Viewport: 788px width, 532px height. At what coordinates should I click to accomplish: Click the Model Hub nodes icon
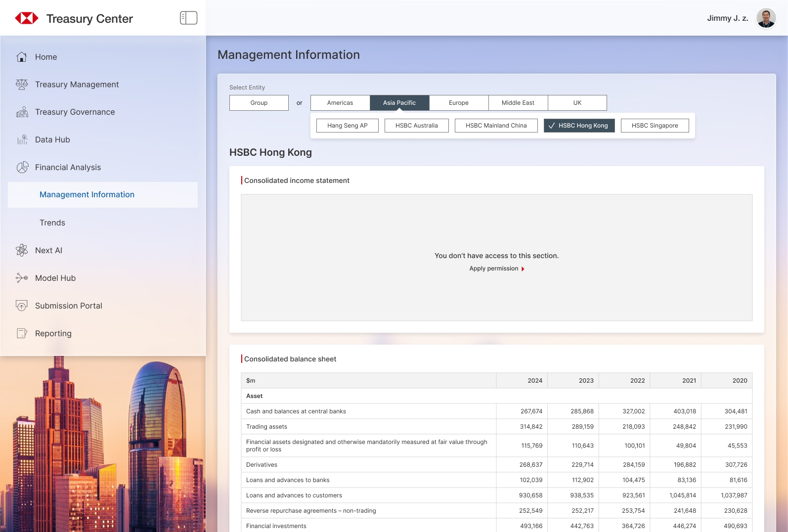click(22, 278)
